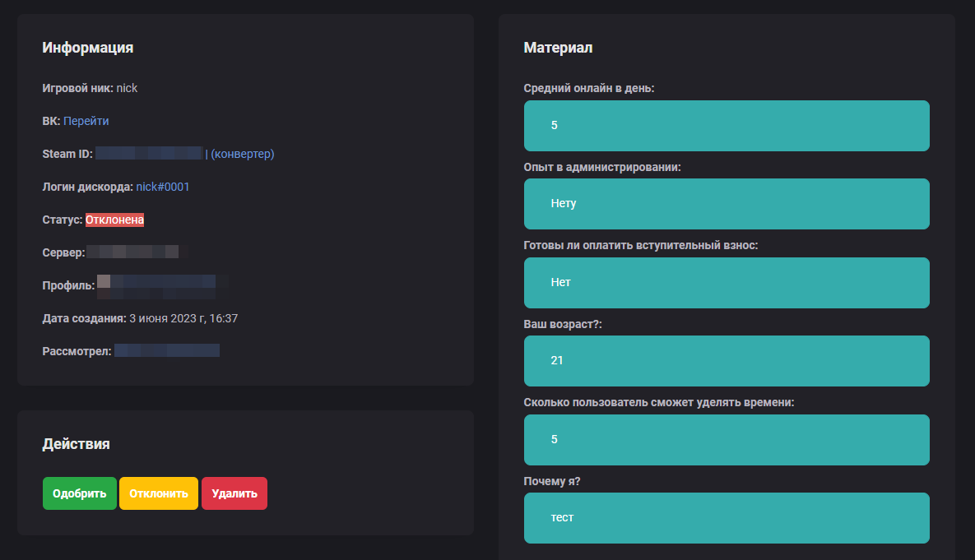This screenshot has width=975, height=560.
Task: Click the red Отклонена status badge
Action: click(115, 220)
